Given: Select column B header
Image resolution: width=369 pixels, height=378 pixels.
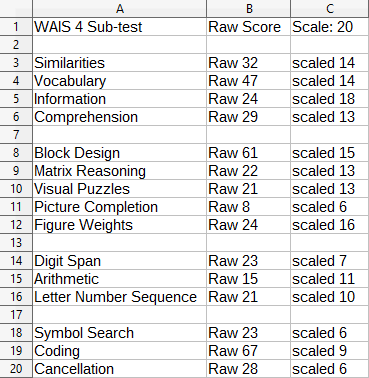Looking at the screenshot, I should [x=248, y=9].
